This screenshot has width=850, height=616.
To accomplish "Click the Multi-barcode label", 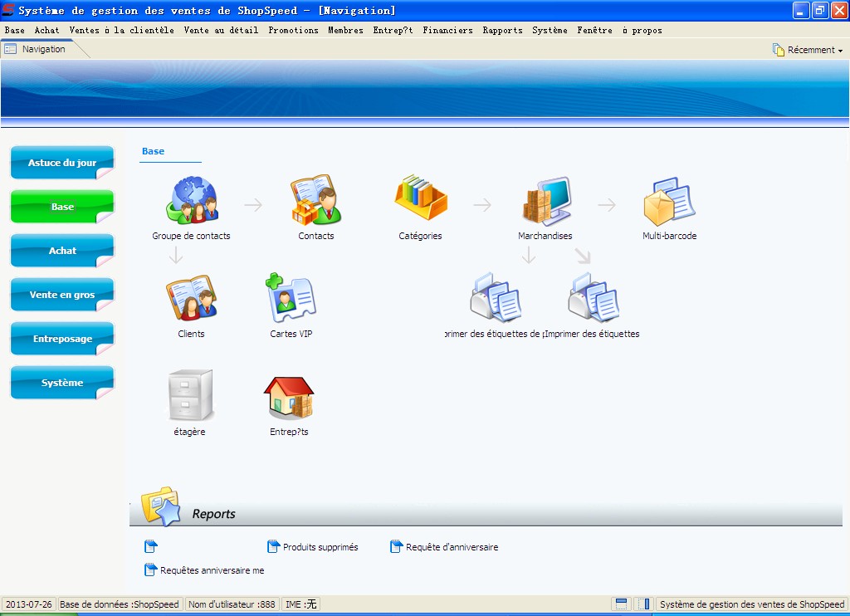I will pyautogui.click(x=670, y=236).
